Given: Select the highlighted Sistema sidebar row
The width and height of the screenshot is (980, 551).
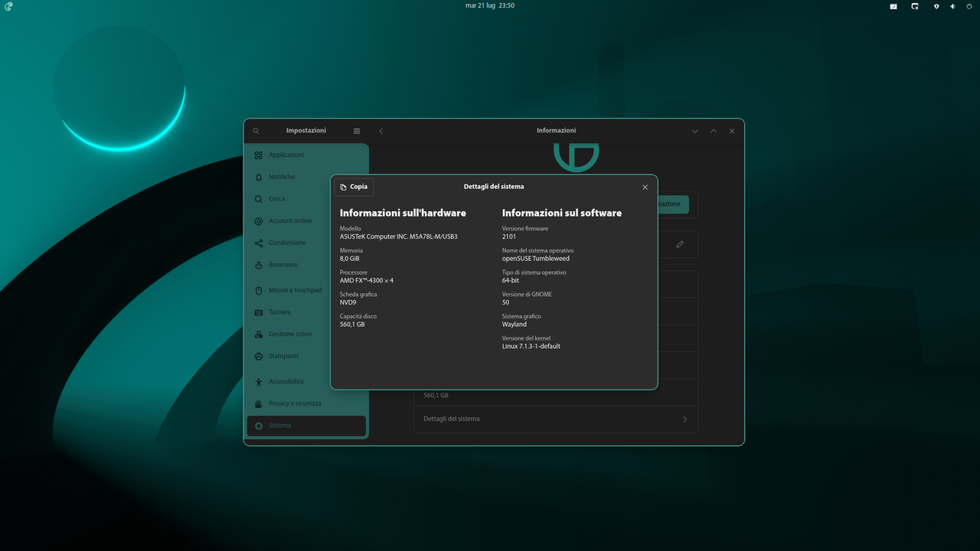Looking at the screenshot, I should (306, 425).
